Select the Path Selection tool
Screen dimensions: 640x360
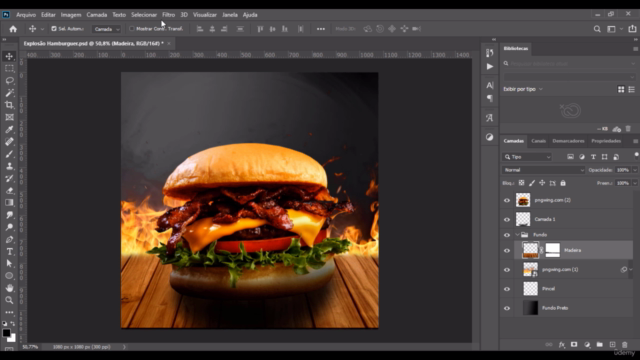click(x=9, y=264)
